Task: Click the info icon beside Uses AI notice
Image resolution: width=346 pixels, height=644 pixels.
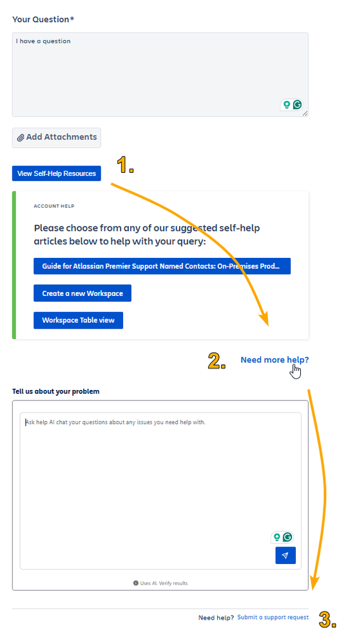Action: pos(135,583)
